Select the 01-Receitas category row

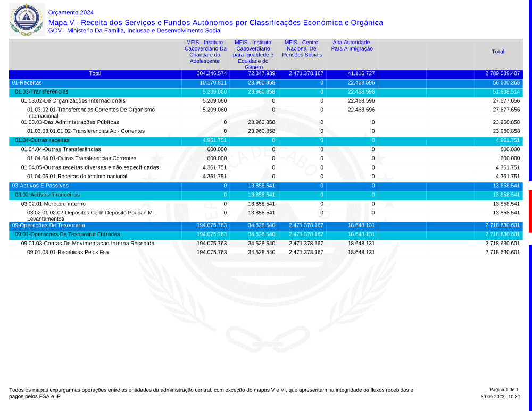coord(27,83)
